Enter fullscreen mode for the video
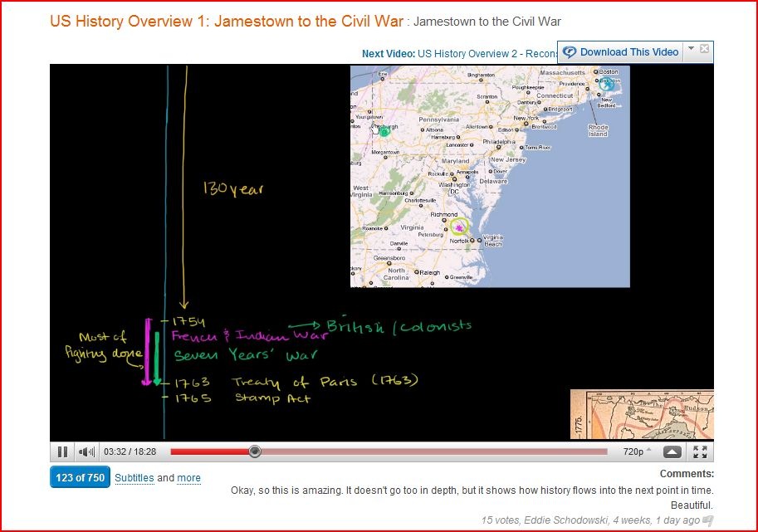Viewport: 758px width, 532px height. click(x=700, y=451)
